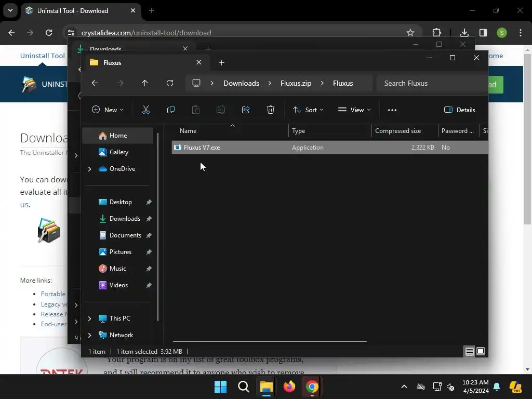This screenshot has width=532, height=399.
Task: Open the See more three-dots menu
Action: (392, 110)
